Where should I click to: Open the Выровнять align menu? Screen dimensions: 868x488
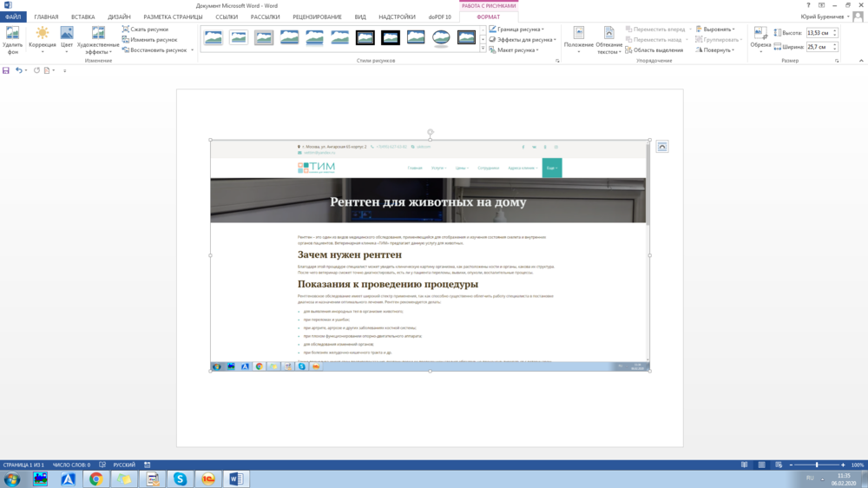click(715, 30)
